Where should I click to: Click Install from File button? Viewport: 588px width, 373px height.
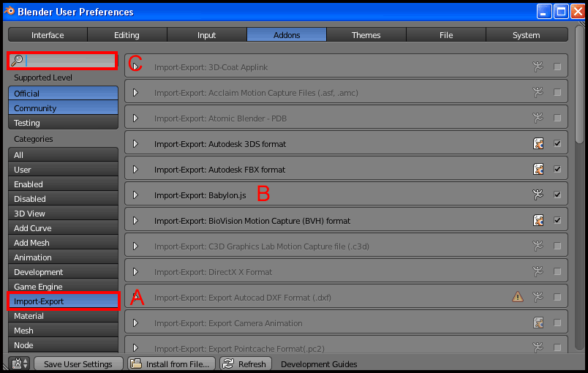click(x=171, y=363)
